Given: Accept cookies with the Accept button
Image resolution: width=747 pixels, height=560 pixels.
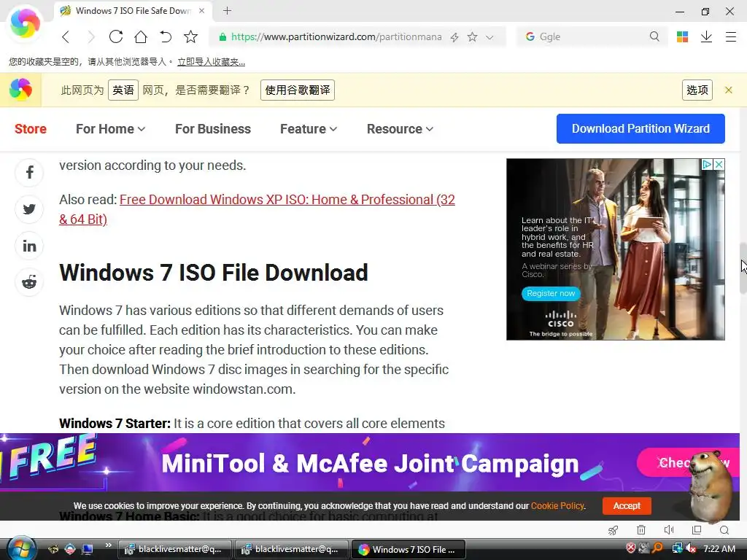Looking at the screenshot, I should point(627,506).
